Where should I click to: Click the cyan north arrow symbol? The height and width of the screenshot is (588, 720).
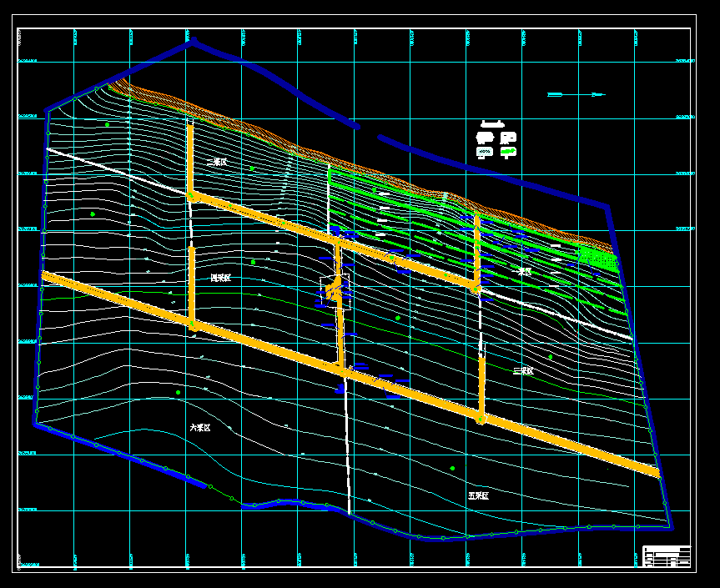577,94
